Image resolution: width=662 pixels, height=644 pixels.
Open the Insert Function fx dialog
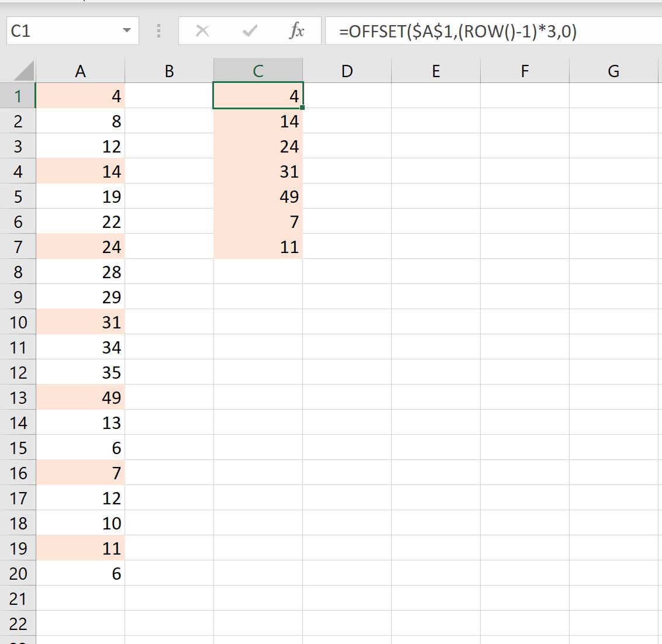click(x=297, y=31)
